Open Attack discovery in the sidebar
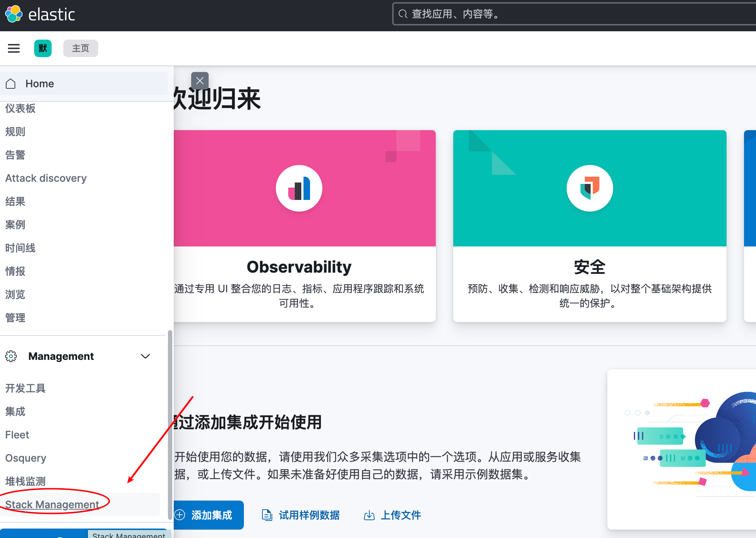This screenshot has height=538, width=756. click(45, 178)
